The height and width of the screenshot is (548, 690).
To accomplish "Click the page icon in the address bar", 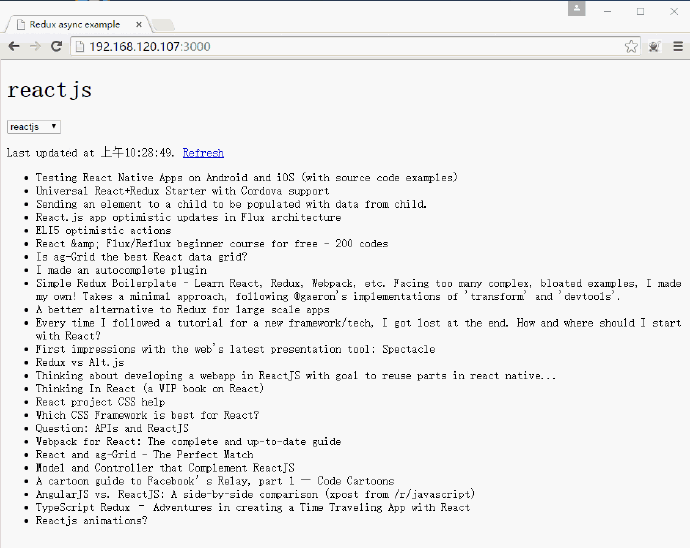I will [80, 46].
